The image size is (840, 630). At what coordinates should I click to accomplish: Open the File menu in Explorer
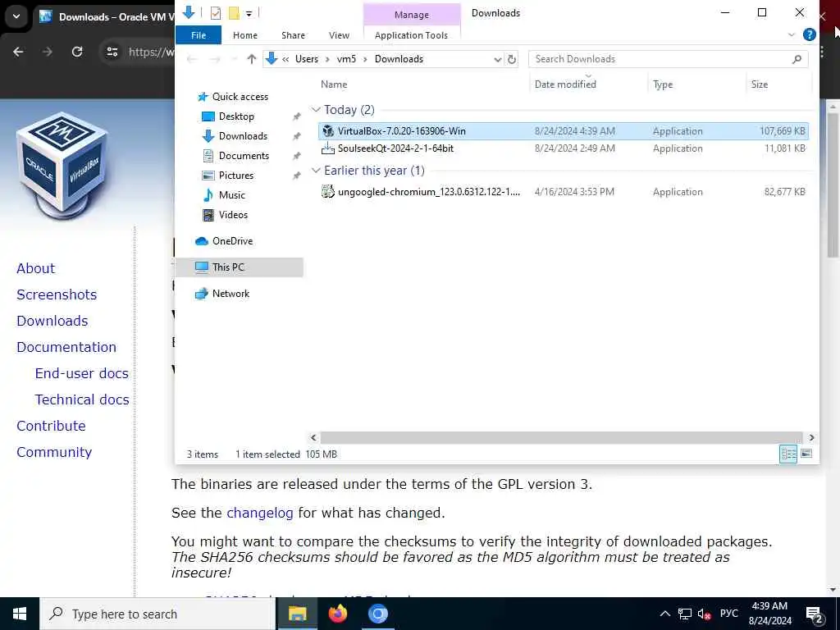coord(199,35)
